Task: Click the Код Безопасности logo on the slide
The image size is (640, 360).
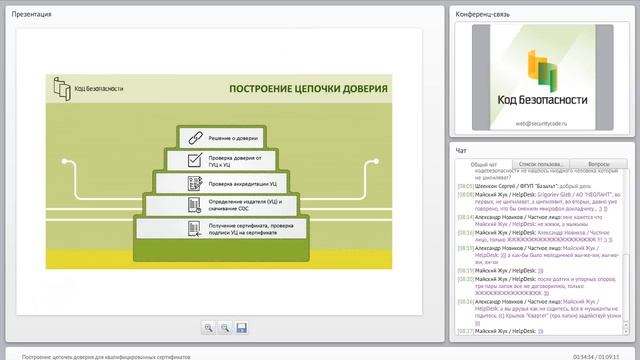Action: pyautogui.click(x=88, y=89)
